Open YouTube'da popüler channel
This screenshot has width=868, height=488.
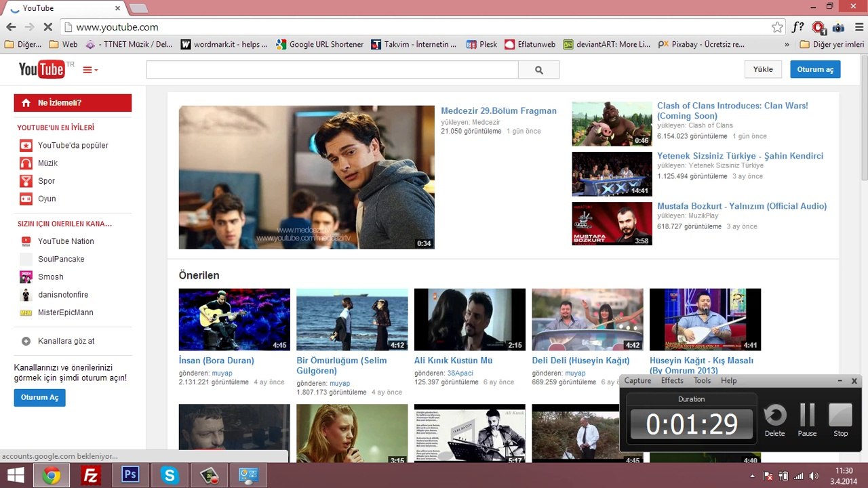coord(73,145)
